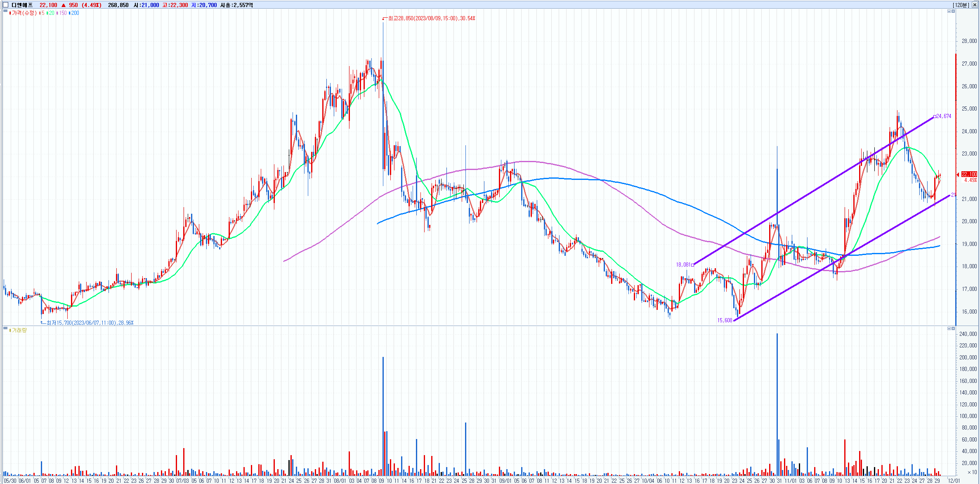Viewport: 980px width, 484px height.
Task: Maximize the price chart pane
Action: [953, 11]
